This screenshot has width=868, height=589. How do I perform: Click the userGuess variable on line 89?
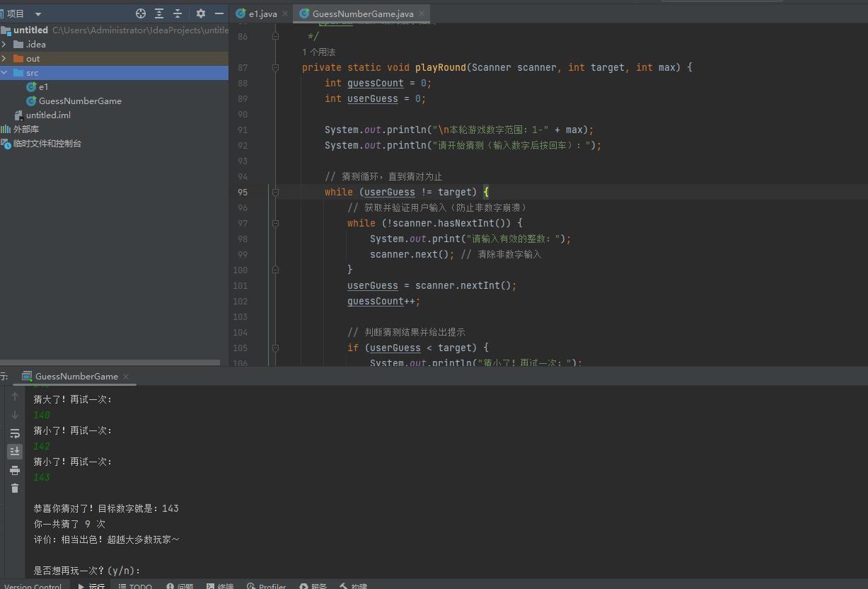pos(372,98)
